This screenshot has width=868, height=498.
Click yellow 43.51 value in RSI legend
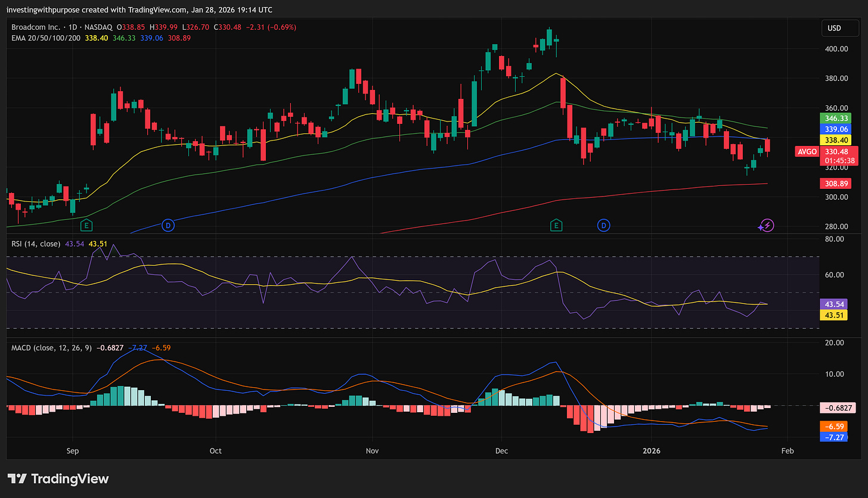(98, 244)
